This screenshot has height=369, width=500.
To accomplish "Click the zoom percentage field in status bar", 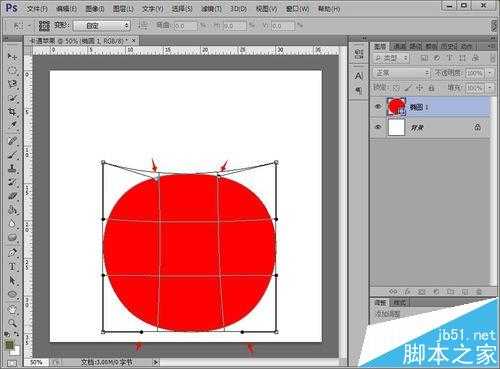I will point(37,362).
